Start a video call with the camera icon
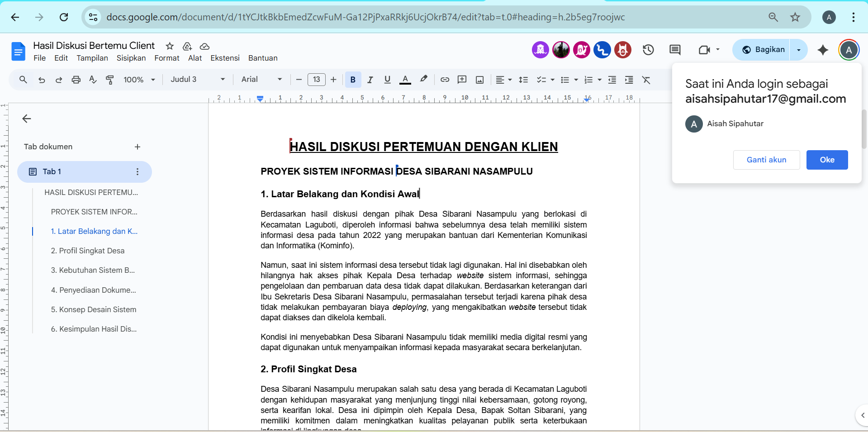The height and width of the screenshot is (432, 868). (x=704, y=50)
